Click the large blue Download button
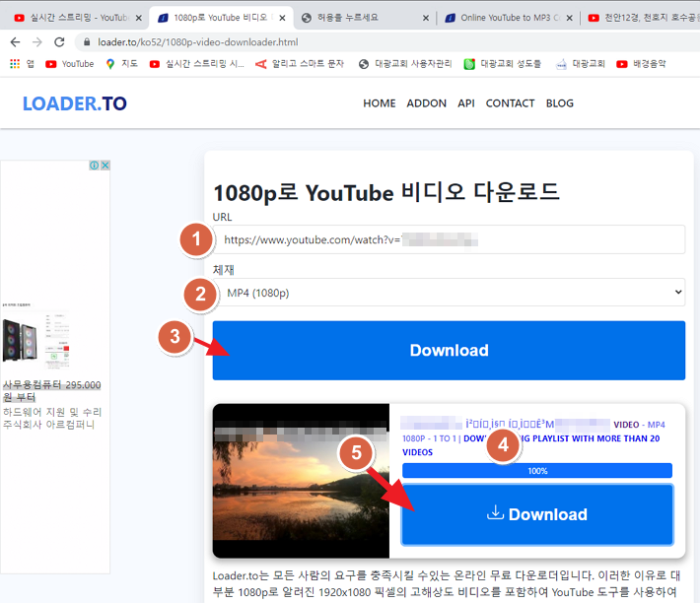 449,350
